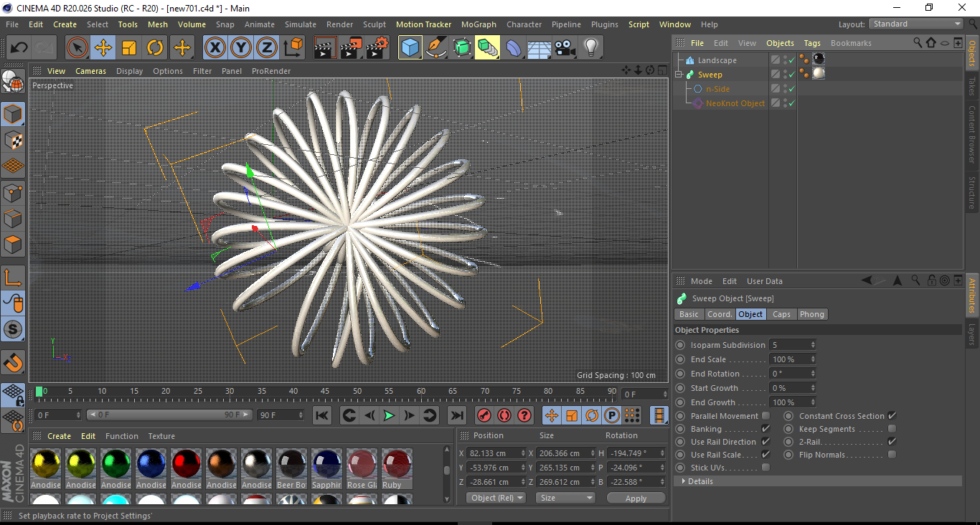The height and width of the screenshot is (525, 980).
Task: Toggle Use Rail Scale checkbox
Action: coord(765,455)
